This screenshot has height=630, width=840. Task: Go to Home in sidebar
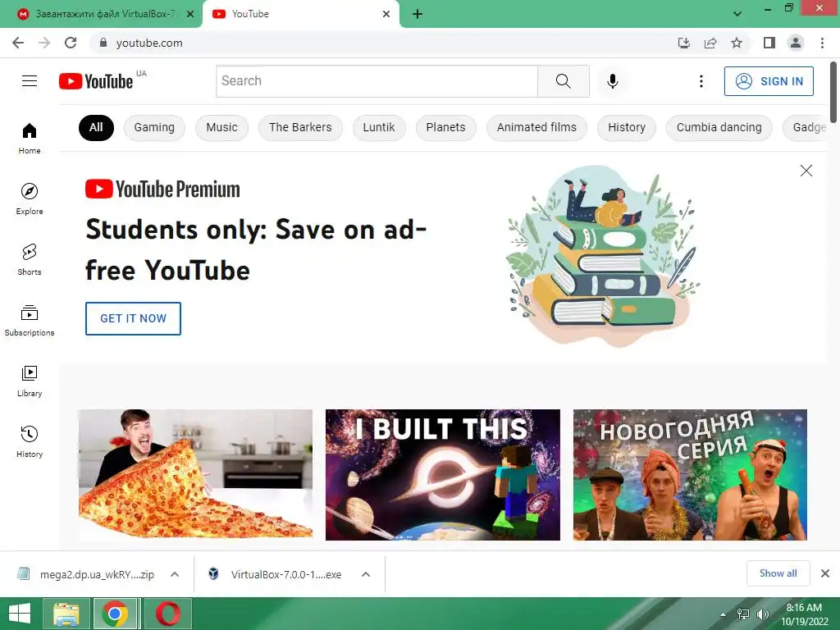point(30,138)
